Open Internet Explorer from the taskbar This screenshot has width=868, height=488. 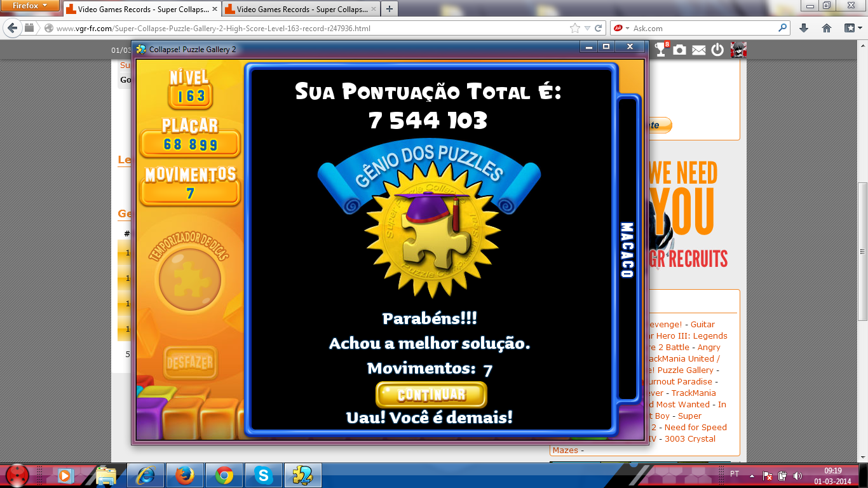[146, 475]
